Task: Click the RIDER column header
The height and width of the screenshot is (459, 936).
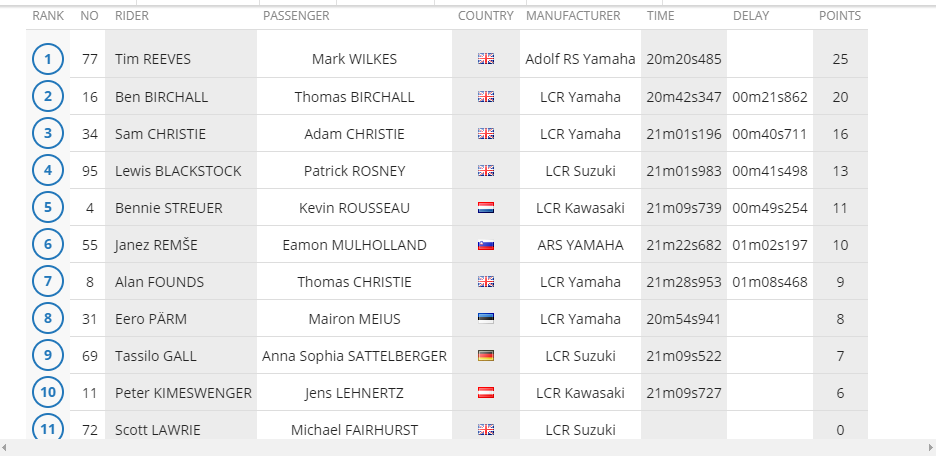Action: (132, 16)
